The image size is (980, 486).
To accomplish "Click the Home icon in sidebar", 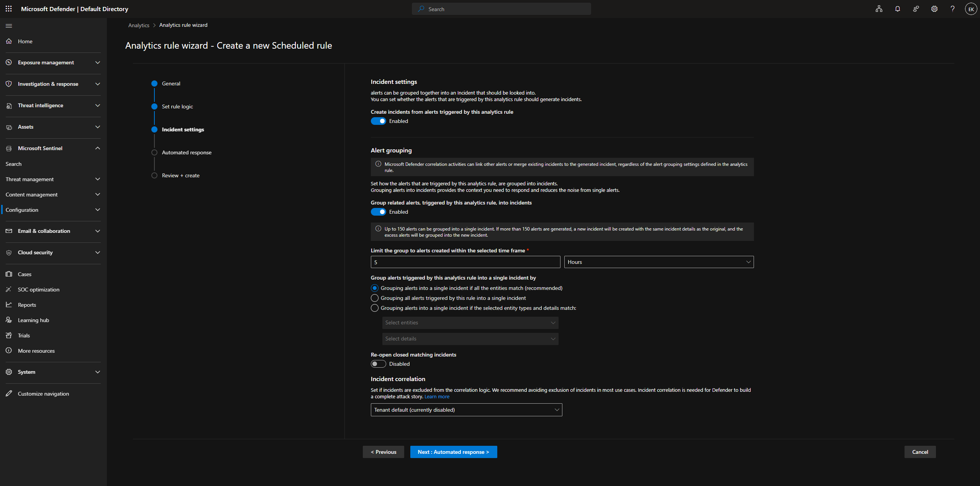I will pos(9,41).
